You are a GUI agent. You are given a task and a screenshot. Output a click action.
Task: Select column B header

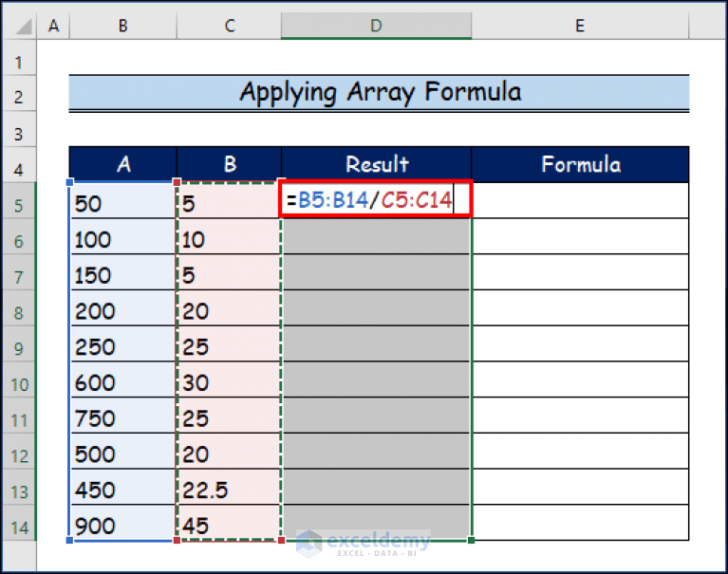point(123,26)
